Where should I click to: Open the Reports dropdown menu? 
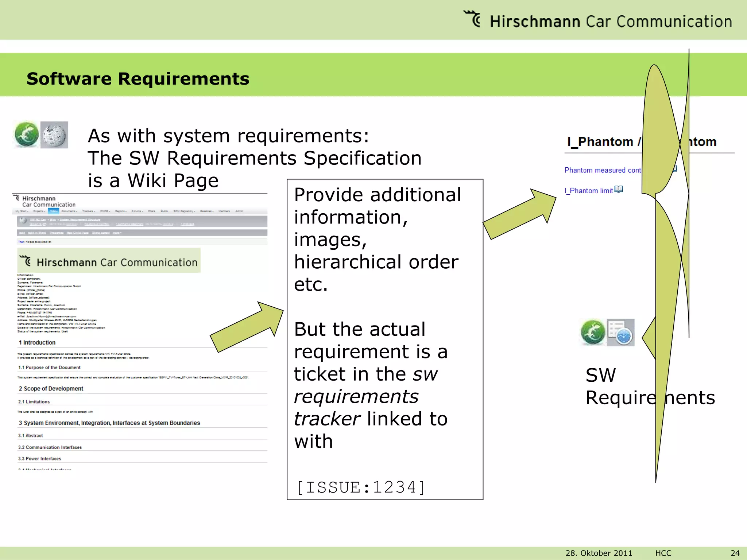[x=121, y=211]
